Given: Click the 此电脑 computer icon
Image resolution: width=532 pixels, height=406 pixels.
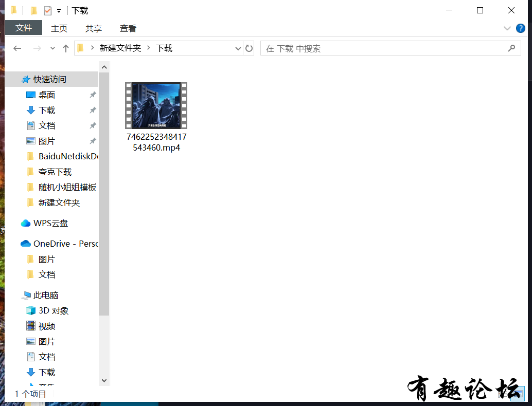Looking at the screenshot, I should [26, 296].
